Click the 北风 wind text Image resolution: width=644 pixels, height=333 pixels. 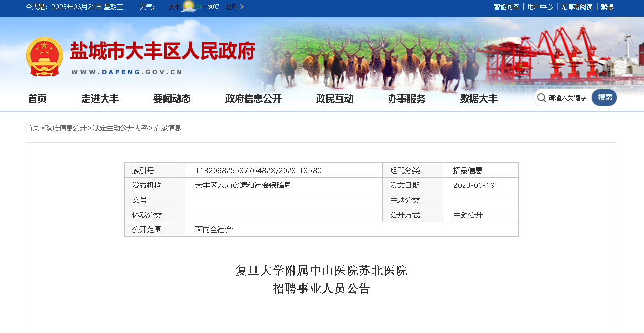[x=231, y=7]
